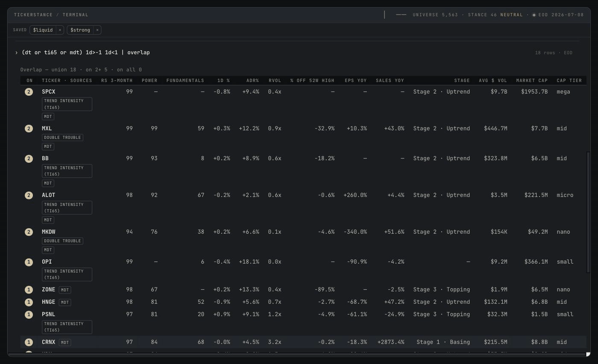Click overlap count badge for PSNL
Image resolution: width=598 pixels, height=364 pixels.
coord(29,314)
